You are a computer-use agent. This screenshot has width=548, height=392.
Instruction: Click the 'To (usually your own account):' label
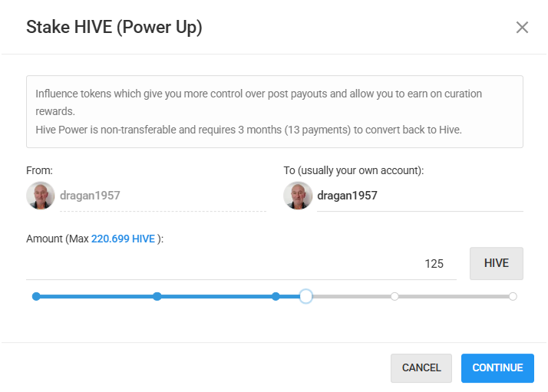pos(353,170)
